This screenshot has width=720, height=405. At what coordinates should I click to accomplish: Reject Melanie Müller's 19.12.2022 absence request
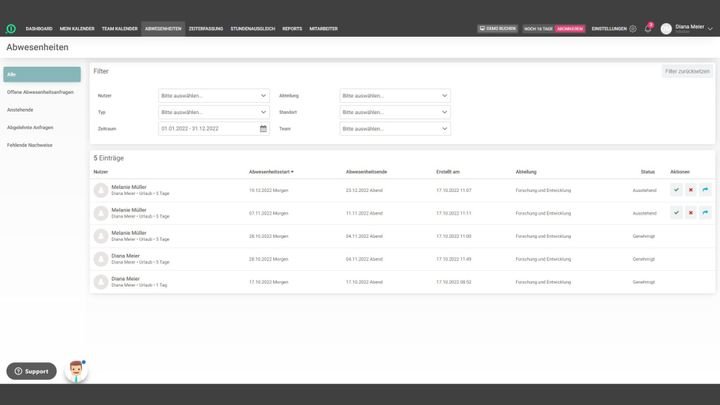click(x=691, y=189)
